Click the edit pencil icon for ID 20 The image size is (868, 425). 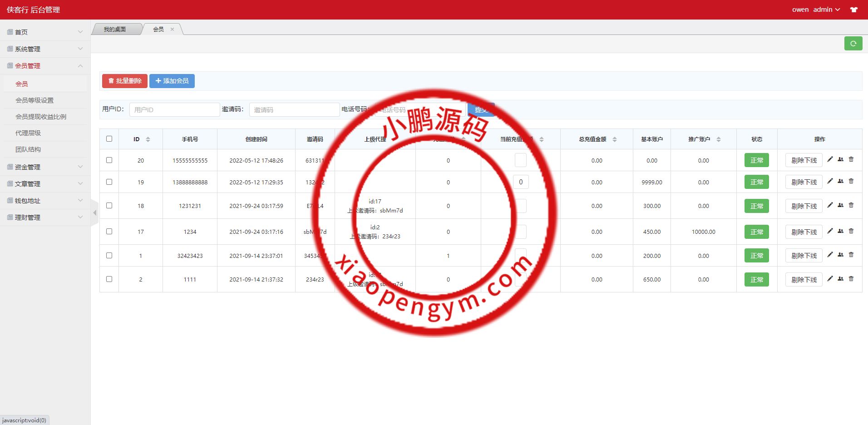[830, 160]
